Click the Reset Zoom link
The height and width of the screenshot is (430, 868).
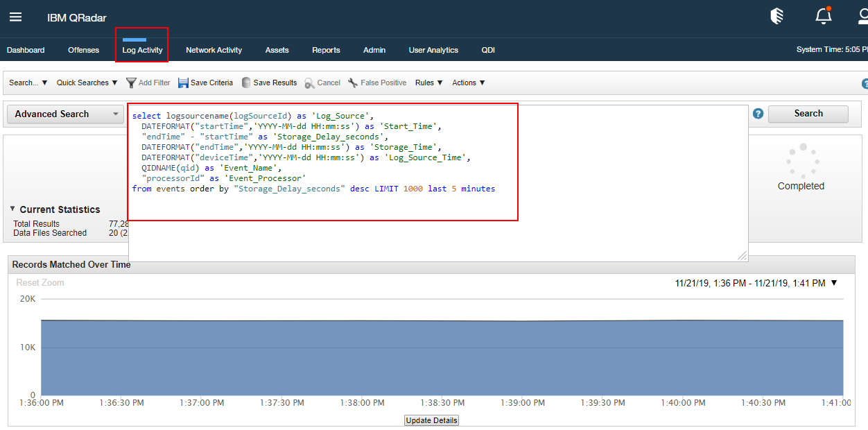(40, 283)
